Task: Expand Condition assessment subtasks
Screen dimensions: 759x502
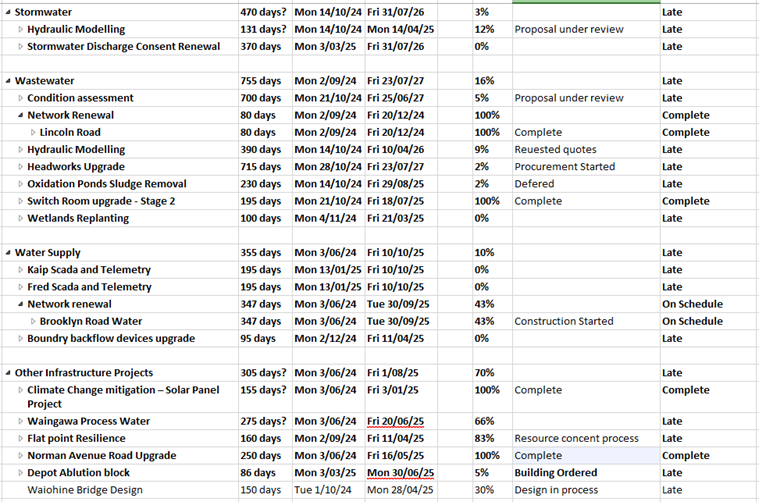Action: click(x=20, y=98)
